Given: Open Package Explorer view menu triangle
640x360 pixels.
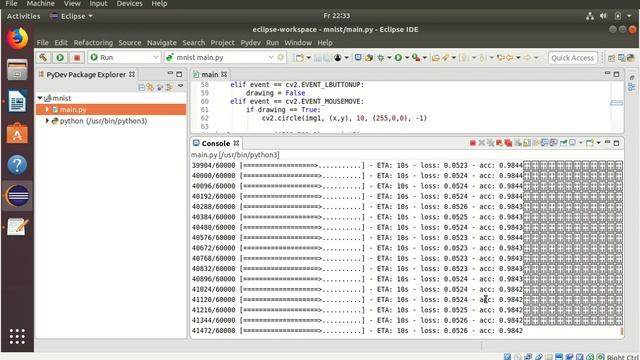Looking at the screenshot, I should point(180,86).
